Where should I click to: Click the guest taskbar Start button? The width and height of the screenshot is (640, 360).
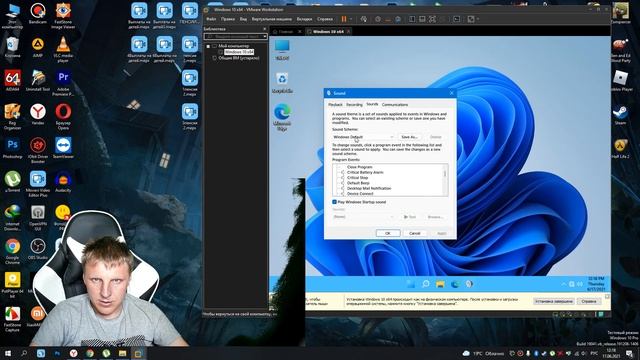[411, 284]
